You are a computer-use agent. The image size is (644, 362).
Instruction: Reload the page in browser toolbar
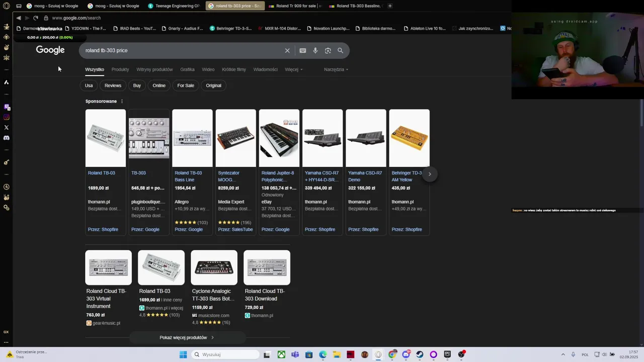[36, 18]
